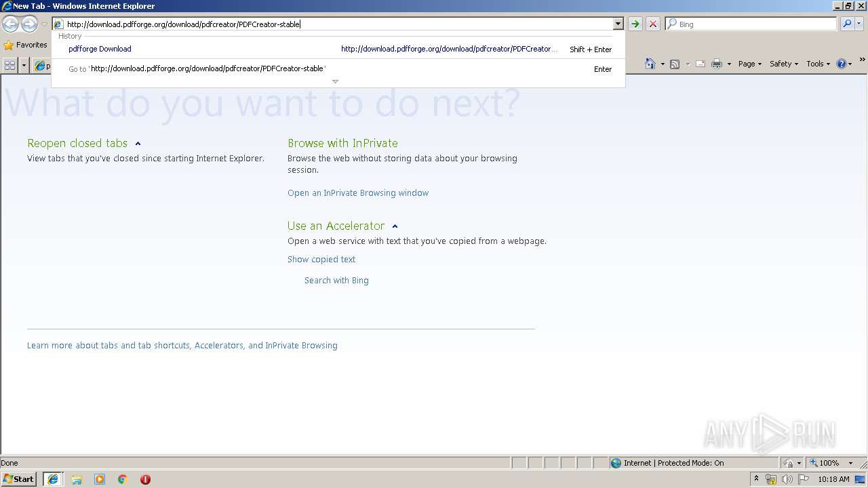
Task: Open Windows Explorer folder from taskbar
Action: (x=77, y=479)
